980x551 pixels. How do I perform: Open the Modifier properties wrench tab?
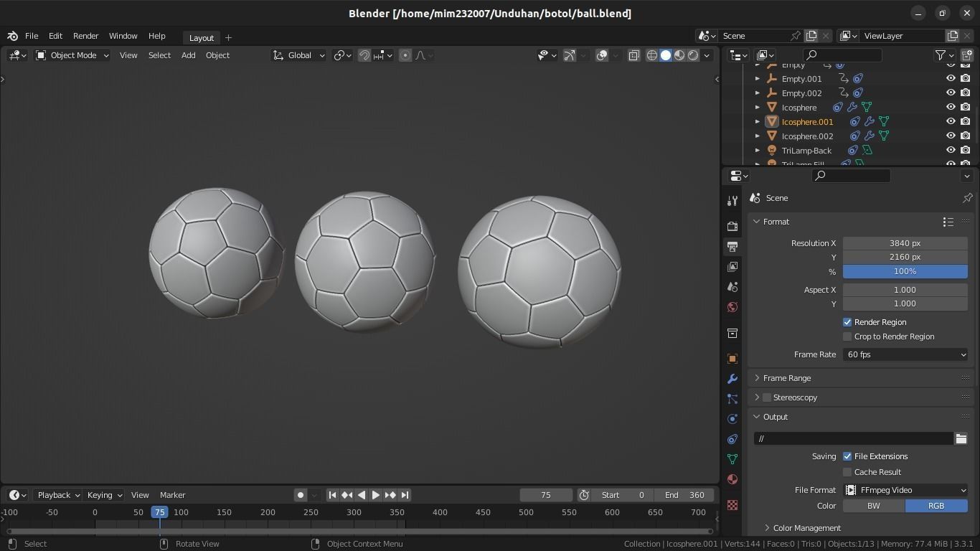click(732, 378)
